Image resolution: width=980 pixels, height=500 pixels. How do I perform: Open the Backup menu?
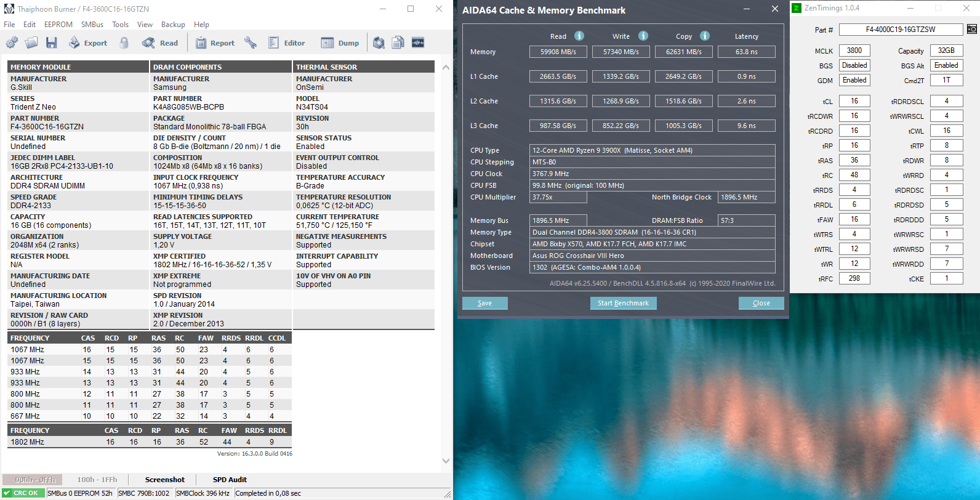point(173,25)
